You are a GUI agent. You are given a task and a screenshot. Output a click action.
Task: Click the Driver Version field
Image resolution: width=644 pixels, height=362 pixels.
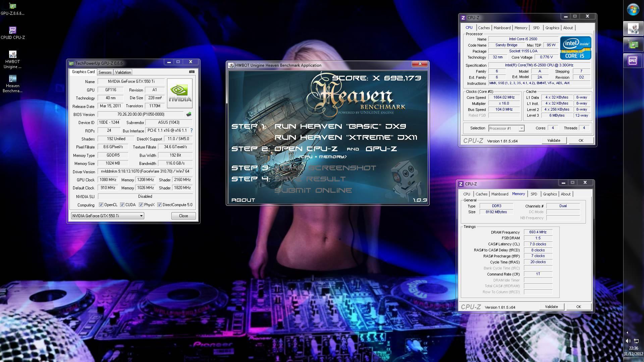(145, 172)
